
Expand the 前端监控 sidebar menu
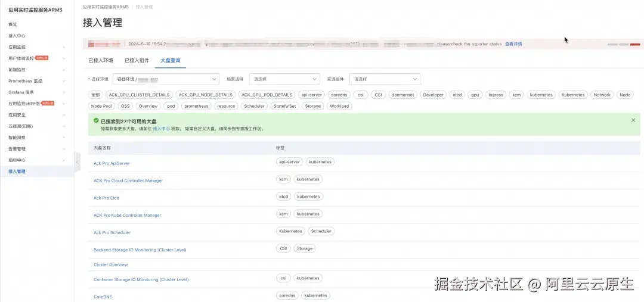64,70
